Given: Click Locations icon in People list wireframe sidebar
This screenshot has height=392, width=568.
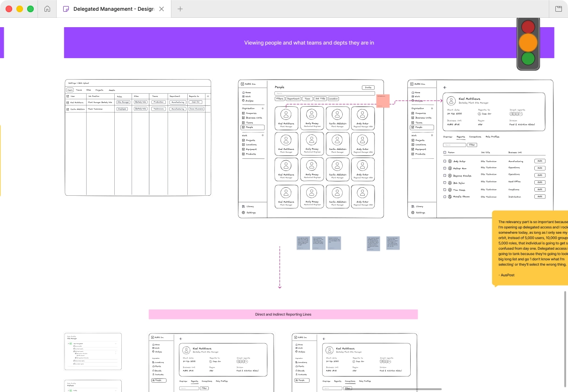Looking at the screenshot, I should pos(243,145).
